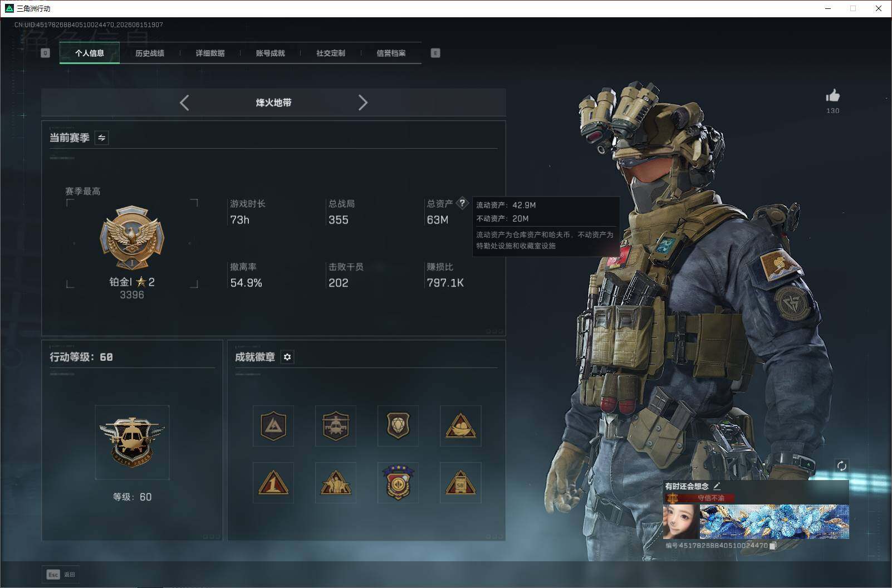Viewport: 892px width, 588px height.
Task: Click the 铂金I season rank emblem
Action: [x=132, y=238]
